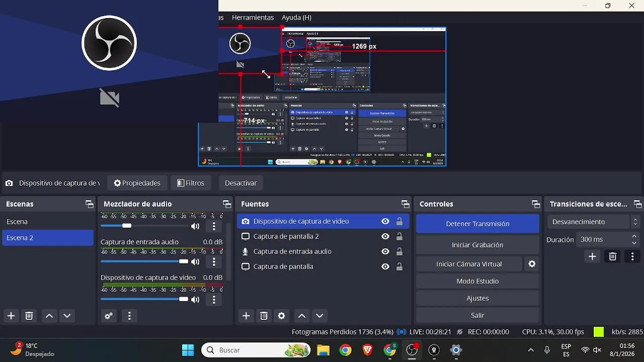Image resolution: width=644 pixels, height=362 pixels.
Task: Toggle eye for Captura de pantalla source
Action: point(385,266)
